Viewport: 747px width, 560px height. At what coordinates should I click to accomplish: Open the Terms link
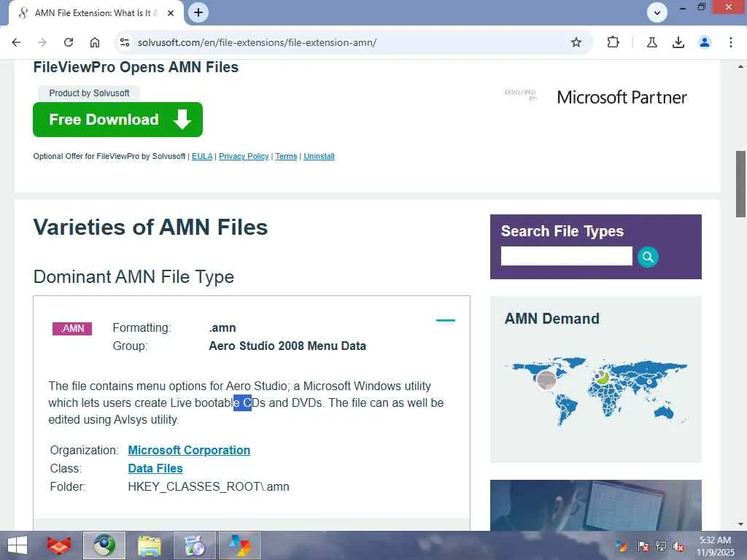click(x=286, y=156)
